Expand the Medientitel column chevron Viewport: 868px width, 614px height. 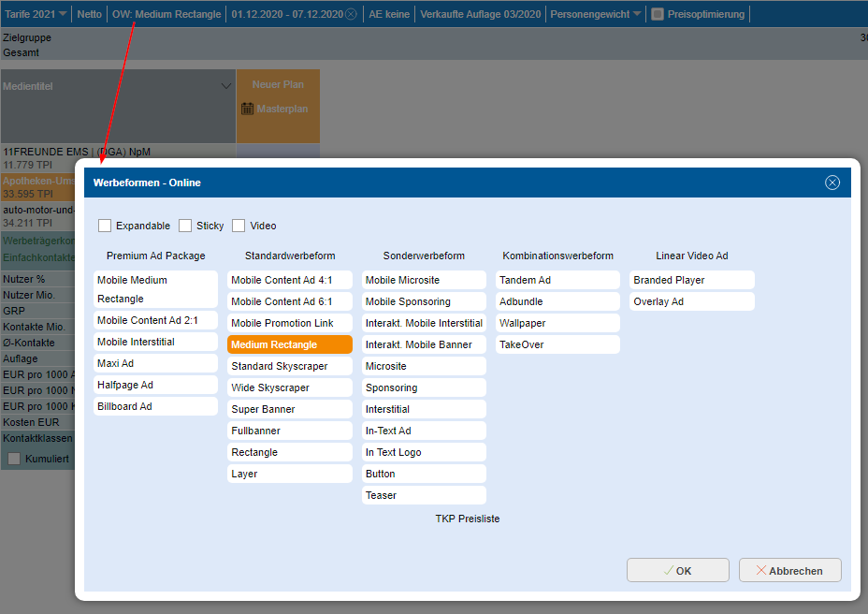(225, 86)
